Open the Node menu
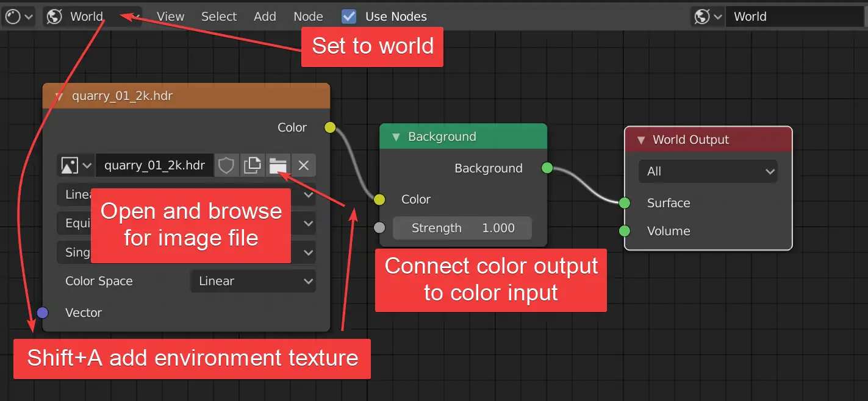The width and height of the screenshot is (868, 401). pyautogui.click(x=308, y=16)
